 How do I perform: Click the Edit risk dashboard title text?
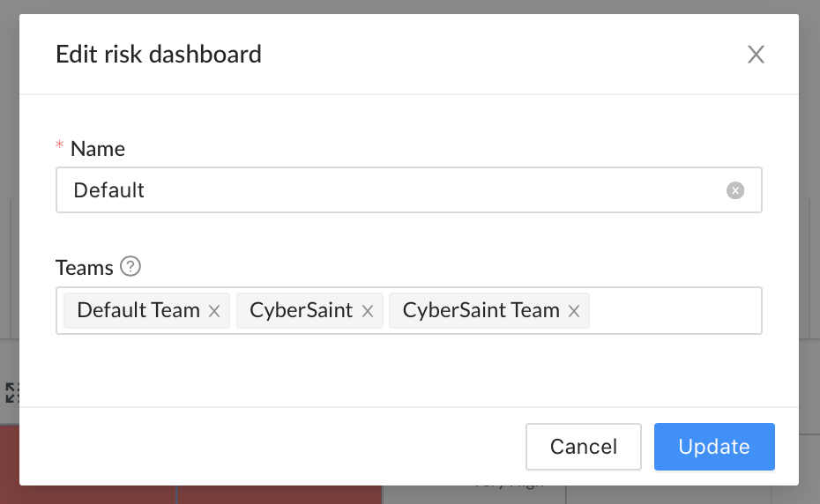point(159,55)
